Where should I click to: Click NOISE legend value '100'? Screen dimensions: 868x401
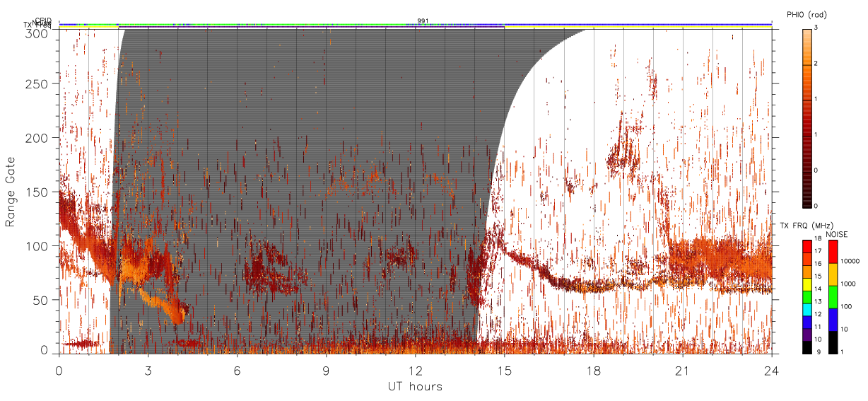coord(846,306)
